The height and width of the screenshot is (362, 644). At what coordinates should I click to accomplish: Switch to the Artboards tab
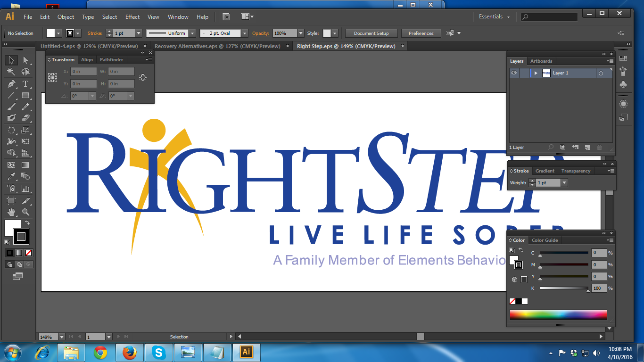coord(541,61)
